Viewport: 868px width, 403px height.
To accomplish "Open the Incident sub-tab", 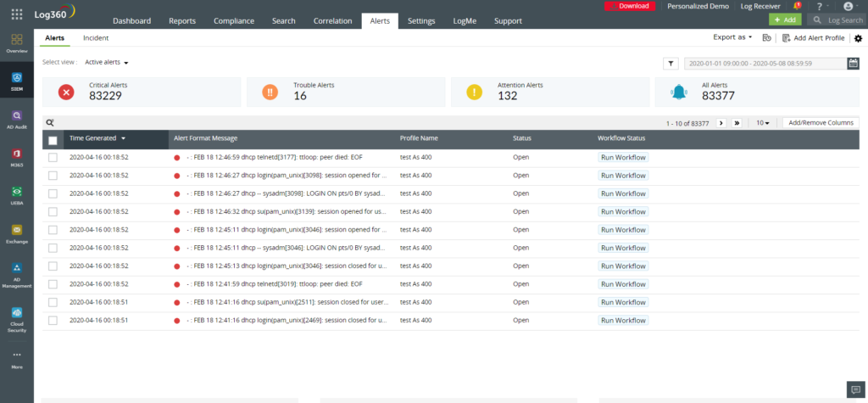I will coord(96,38).
